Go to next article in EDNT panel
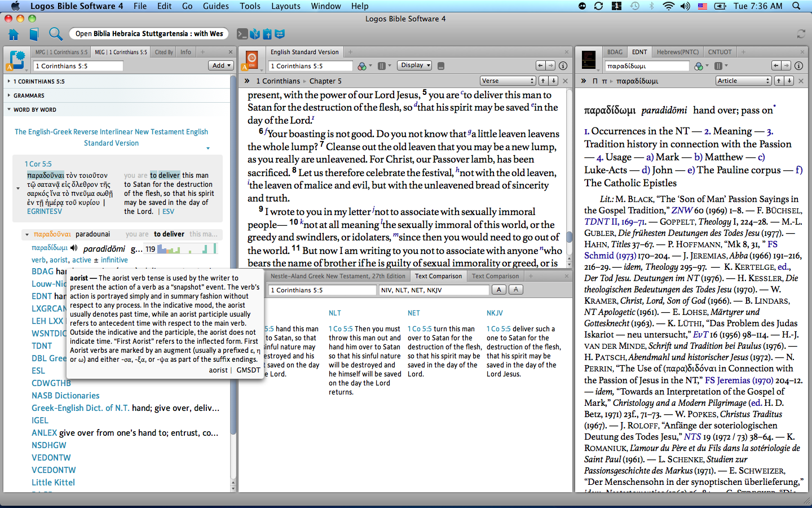The image size is (812, 508). (x=789, y=81)
